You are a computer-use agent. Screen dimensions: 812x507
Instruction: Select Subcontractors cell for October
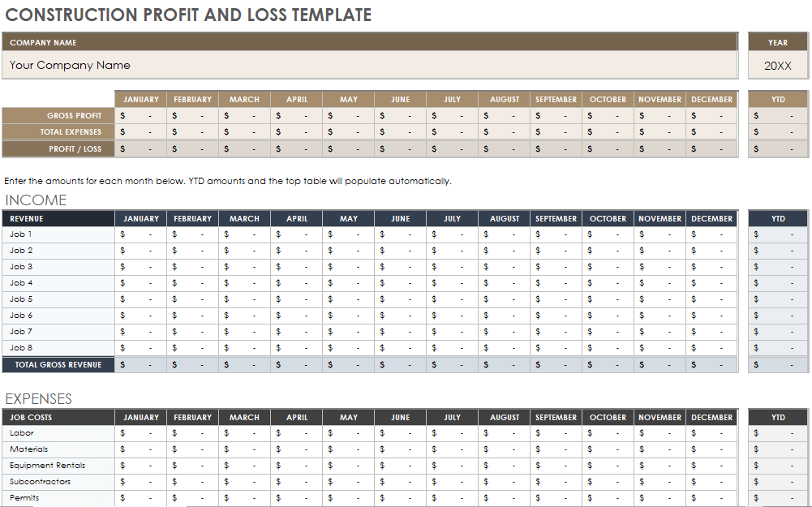pos(608,482)
